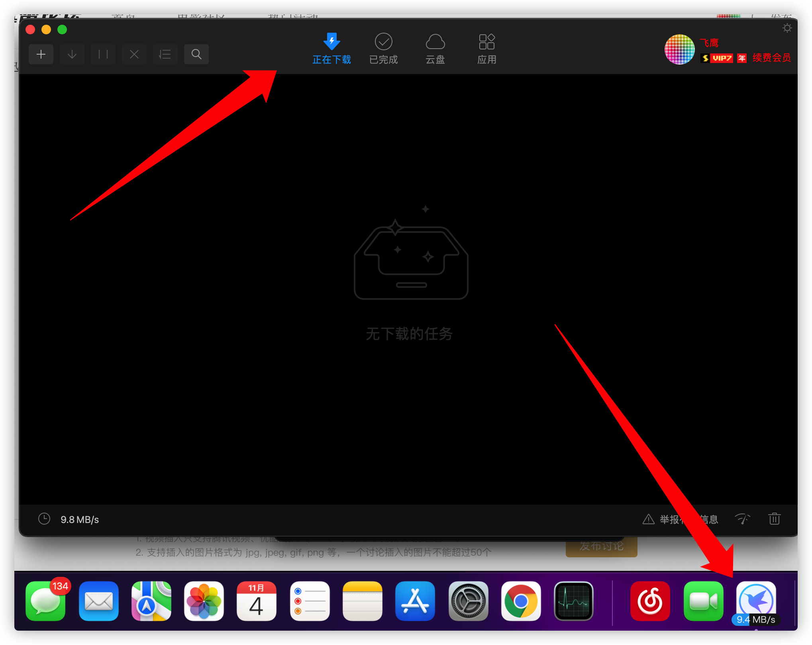812x645 pixels.
Task: Click the start download arrow icon
Action: [x=72, y=54]
